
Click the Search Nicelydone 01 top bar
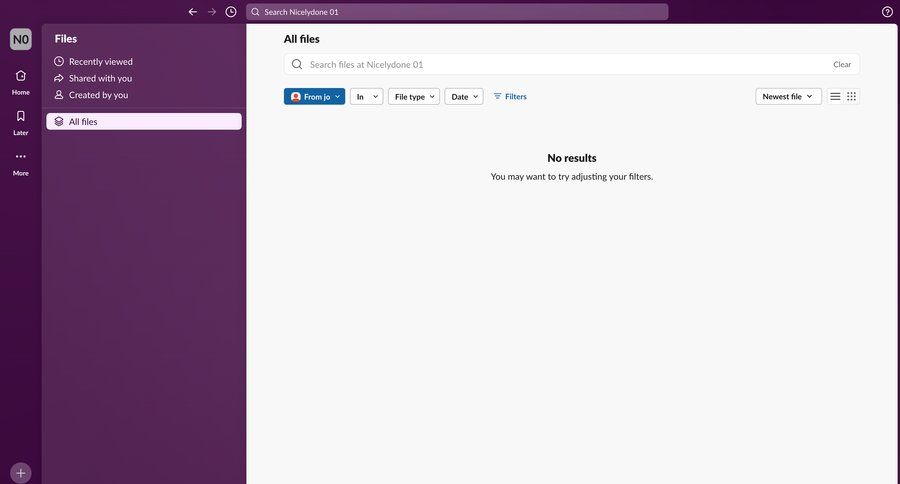click(x=457, y=11)
